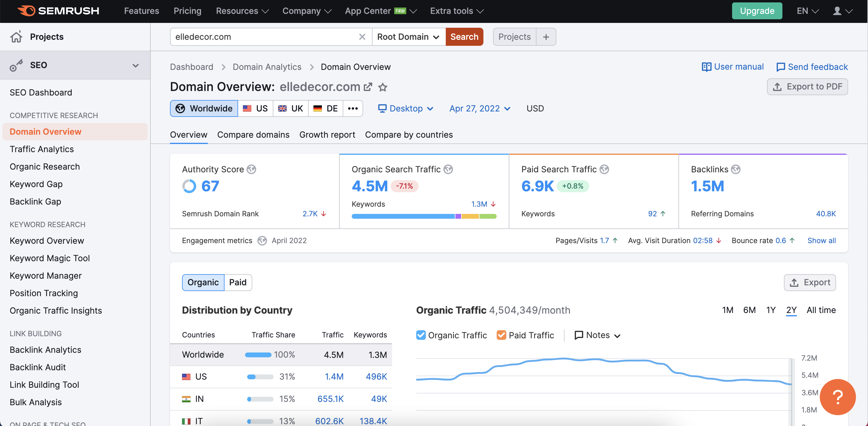
Task: Open the EN language dropdown
Action: pos(807,11)
